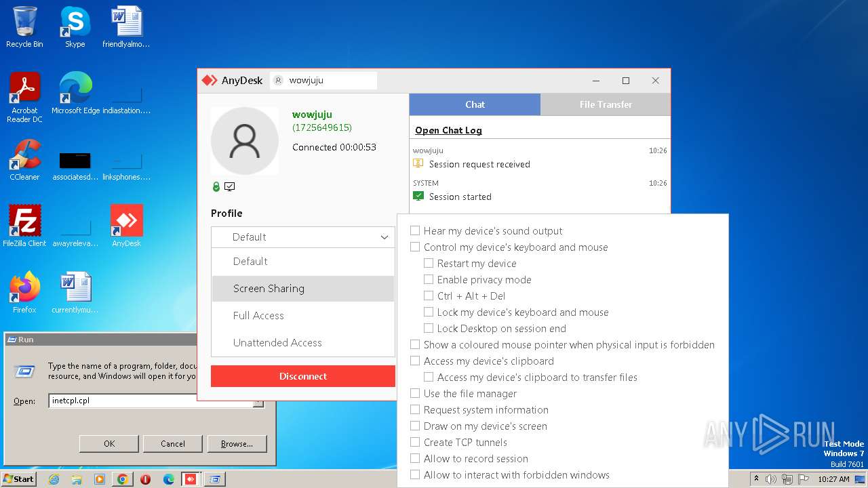Tick the Restart my device checkbox
868x488 pixels.
tap(429, 264)
